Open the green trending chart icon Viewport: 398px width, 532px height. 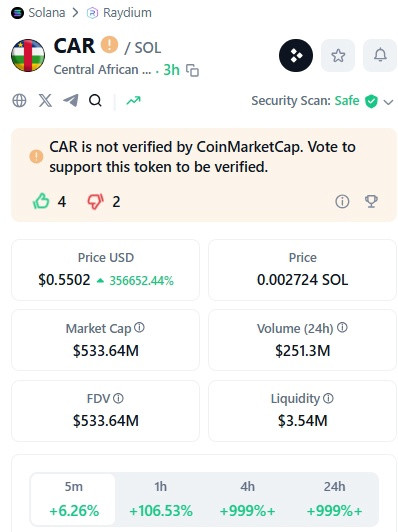point(133,100)
